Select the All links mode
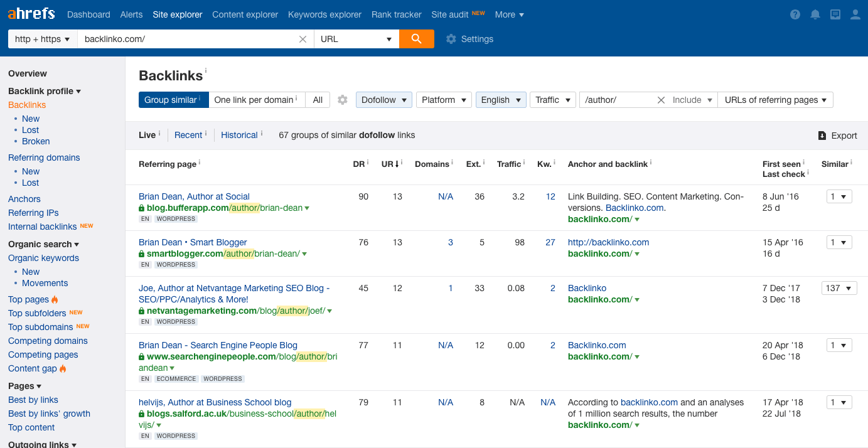 (x=318, y=100)
